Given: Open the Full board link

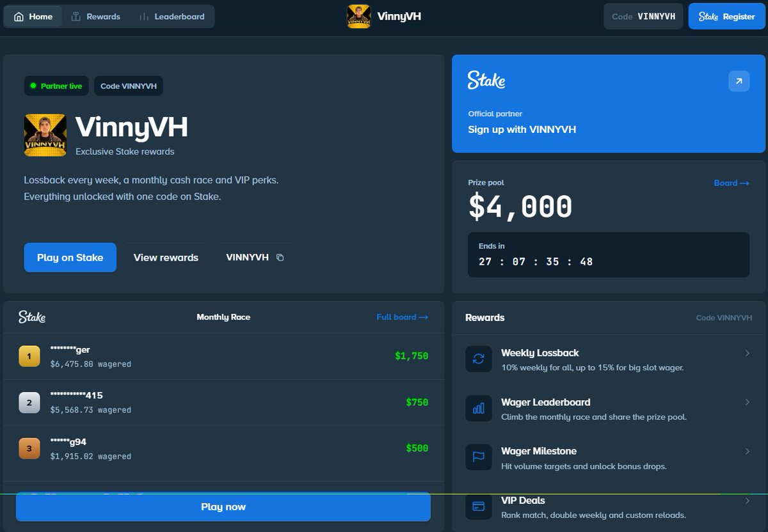Looking at the screenshot, I should coord(402,317).
